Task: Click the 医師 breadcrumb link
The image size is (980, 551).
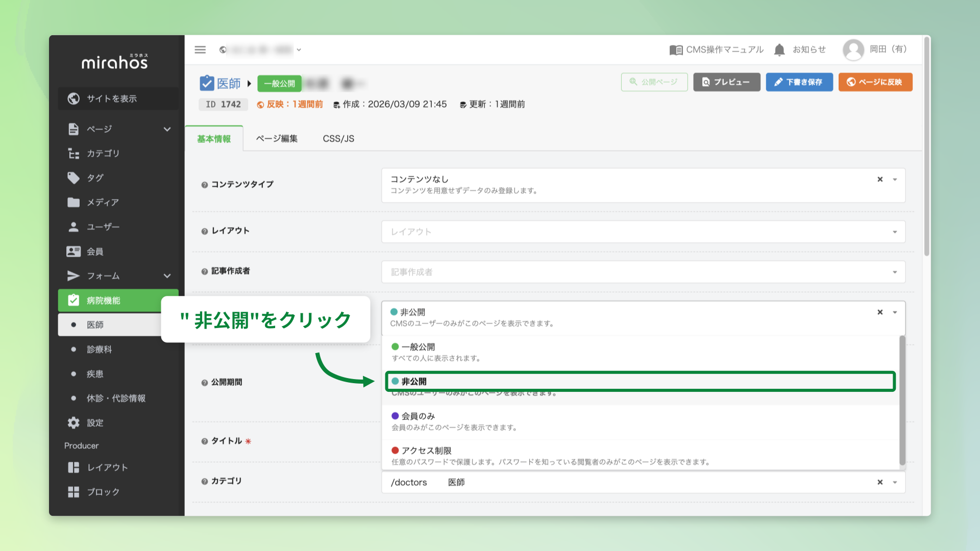Action: click(229, 83)
